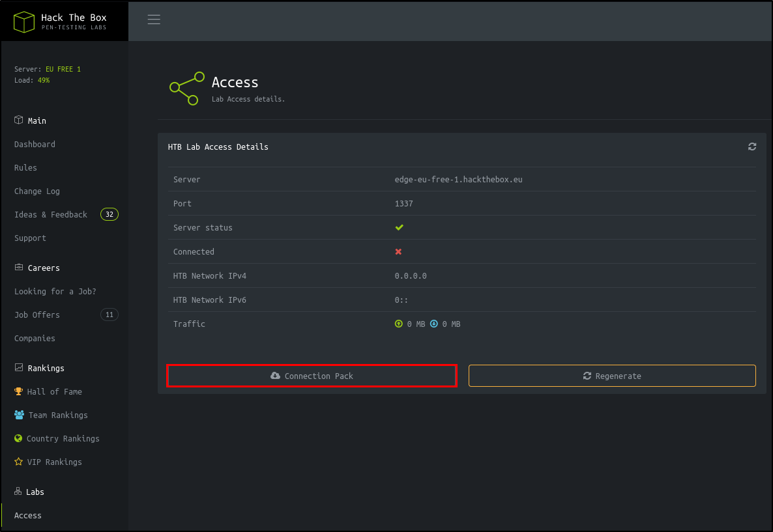Open the Companies page
The image size is (773, 532).
(35, 339)
